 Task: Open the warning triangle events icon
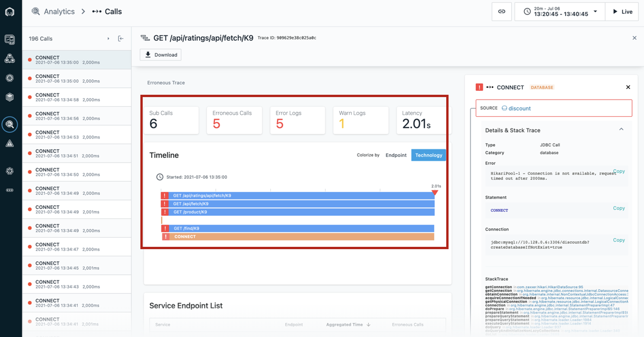(x=10, y=143)
